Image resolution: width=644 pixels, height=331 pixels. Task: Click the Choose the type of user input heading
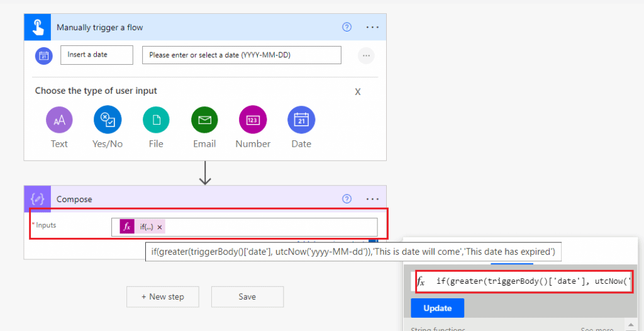coord(96,91)
